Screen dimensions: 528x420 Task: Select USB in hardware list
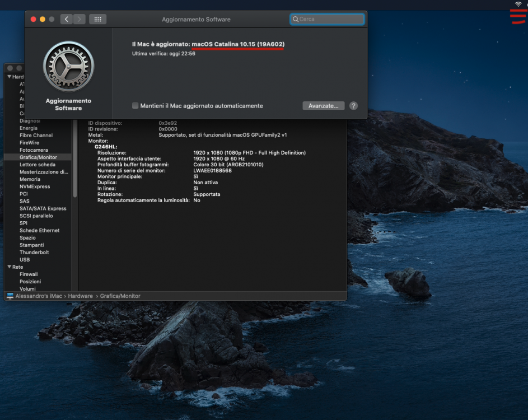[25, 260]
